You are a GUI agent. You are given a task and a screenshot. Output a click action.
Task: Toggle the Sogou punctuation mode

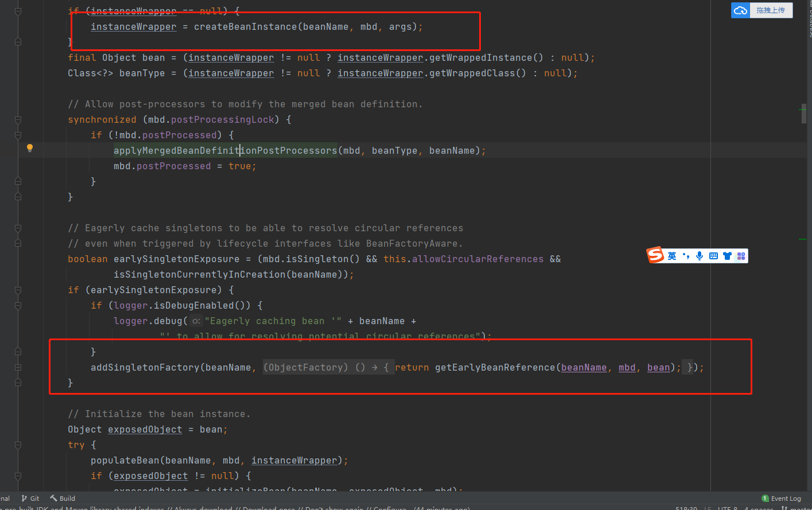[686, 256]
